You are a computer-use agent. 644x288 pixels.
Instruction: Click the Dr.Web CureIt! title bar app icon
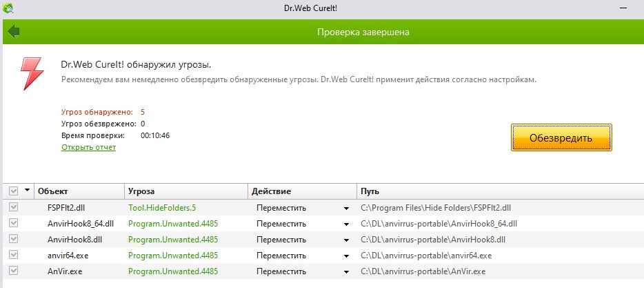click(x=8, y=8)
